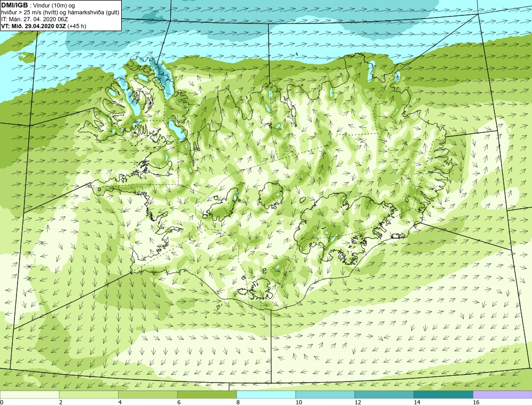Click the 'IT: Mán. 27. 04. 2020 06Z' line

(x=34, y=19)
